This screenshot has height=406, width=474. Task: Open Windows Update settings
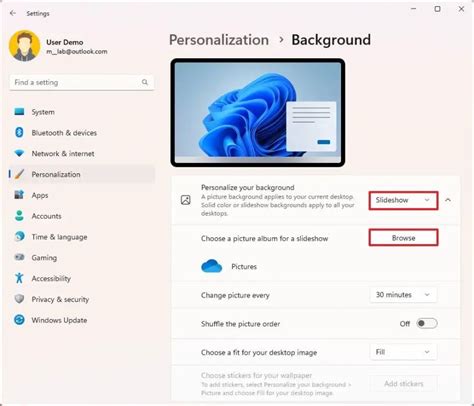coord(82,320)
